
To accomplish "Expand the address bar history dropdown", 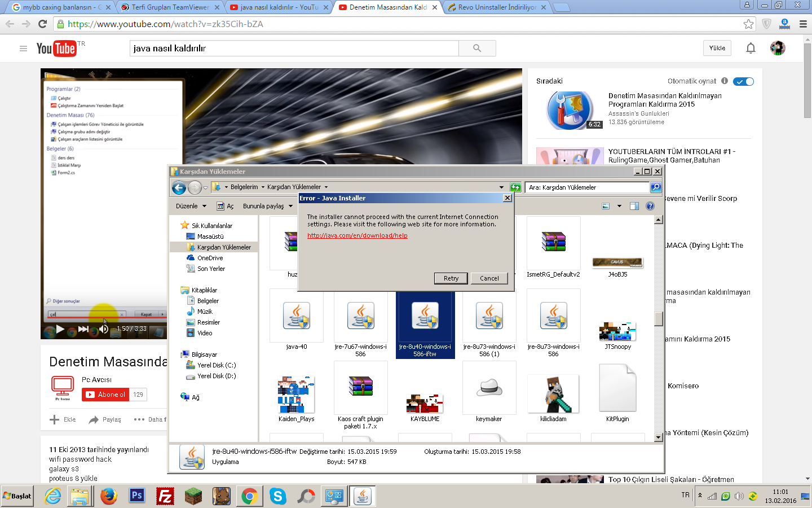I will [501, 187].
